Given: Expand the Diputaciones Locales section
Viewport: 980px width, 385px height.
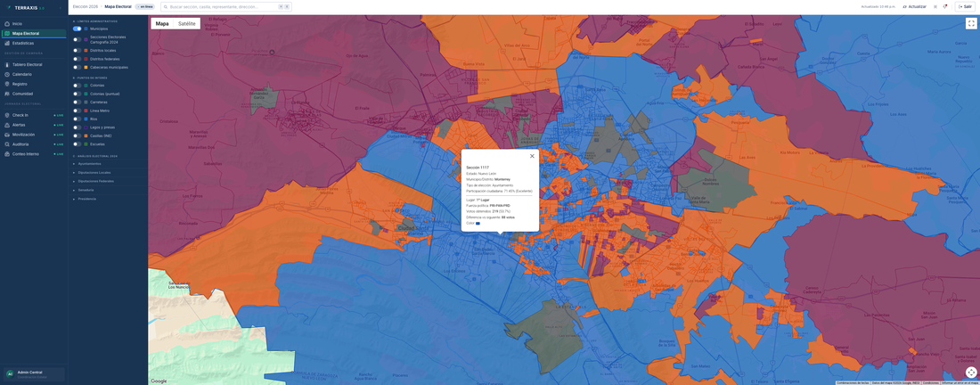Looking at the screenshot, I should (109, 173).
